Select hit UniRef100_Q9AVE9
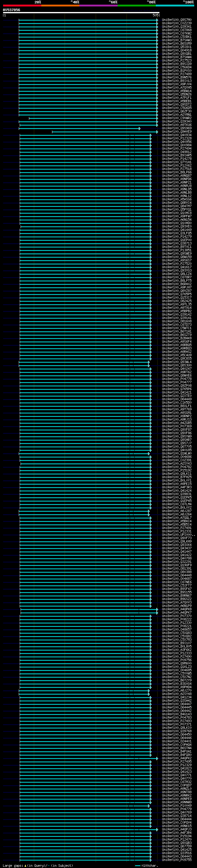 click(176, 132)
